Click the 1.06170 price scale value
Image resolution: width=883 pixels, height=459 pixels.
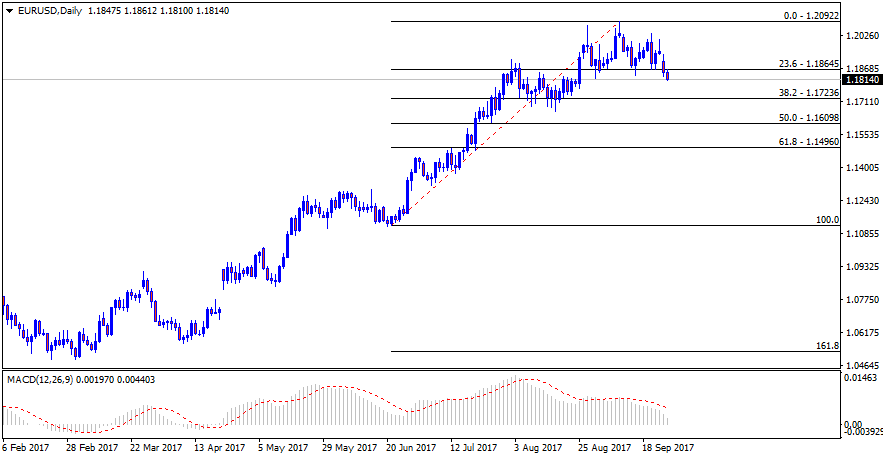(861, 332)
